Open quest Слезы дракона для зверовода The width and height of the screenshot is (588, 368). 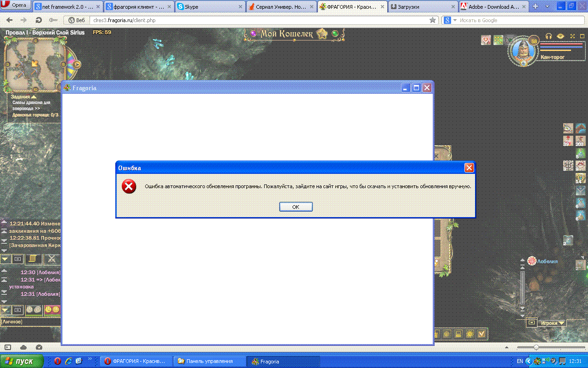tap(31, 105)
